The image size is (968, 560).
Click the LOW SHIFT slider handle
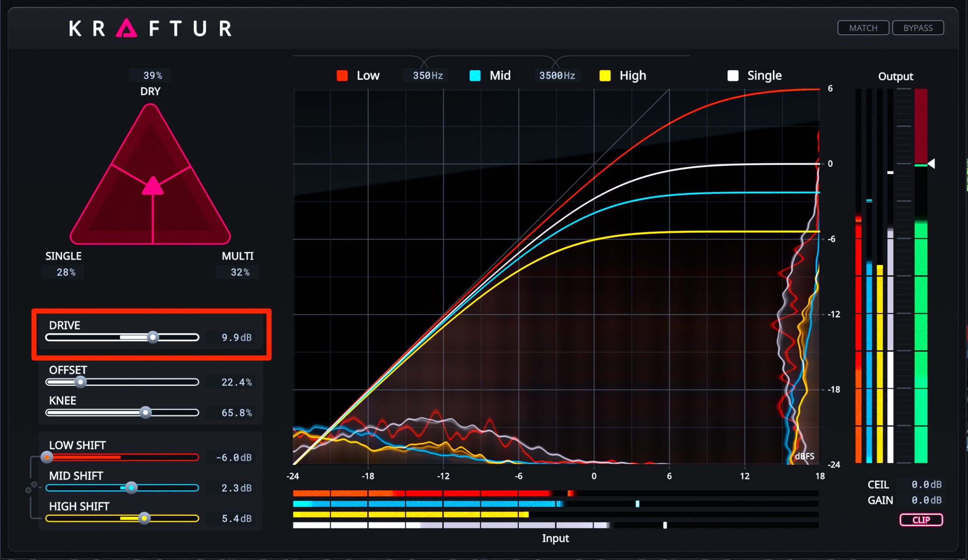47,458
